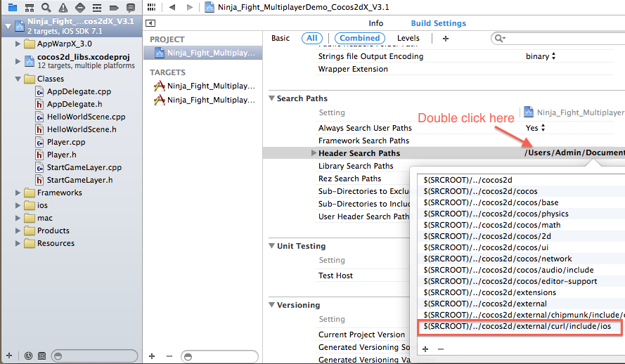
Task: Show source-controlled files filter icon
Action: [x=41, y=356]
